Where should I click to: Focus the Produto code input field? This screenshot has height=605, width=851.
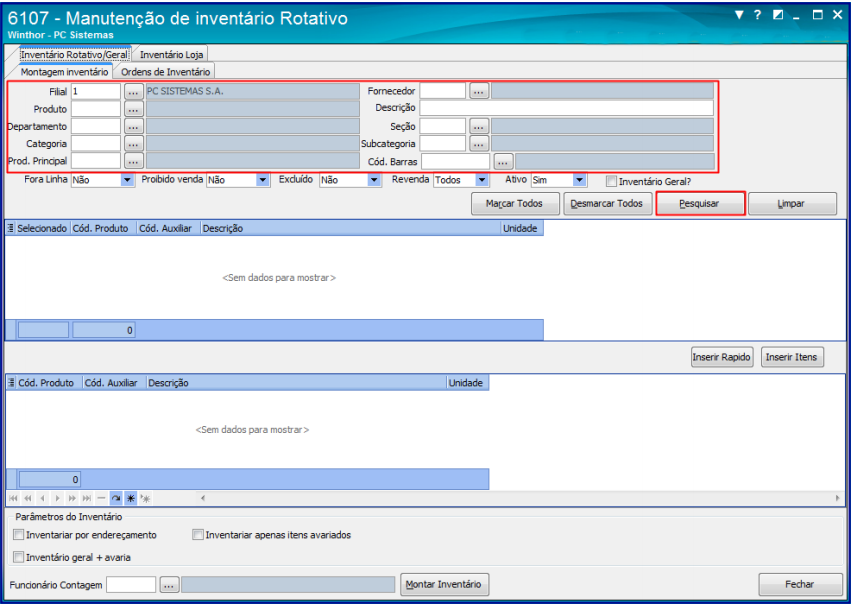(x=96, y=109)
